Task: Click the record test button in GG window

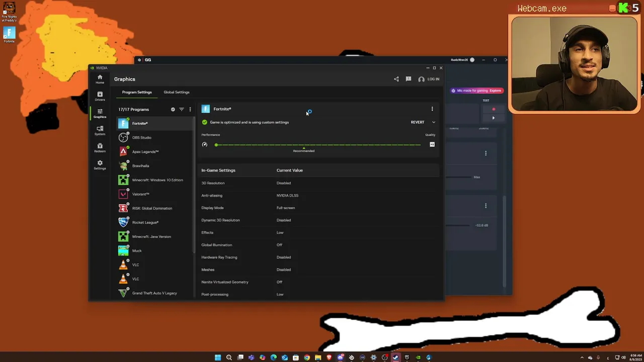Action: (x=494, y=109)
